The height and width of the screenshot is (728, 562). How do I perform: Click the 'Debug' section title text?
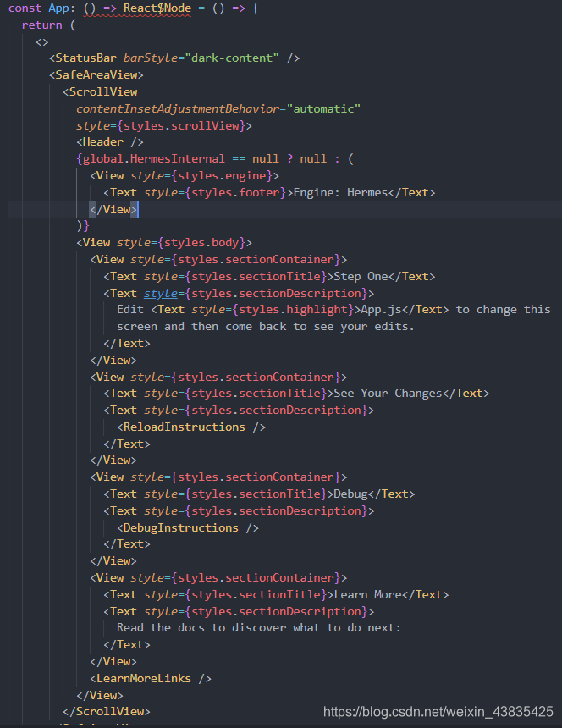pyautogui.click(x=350, y=494)
